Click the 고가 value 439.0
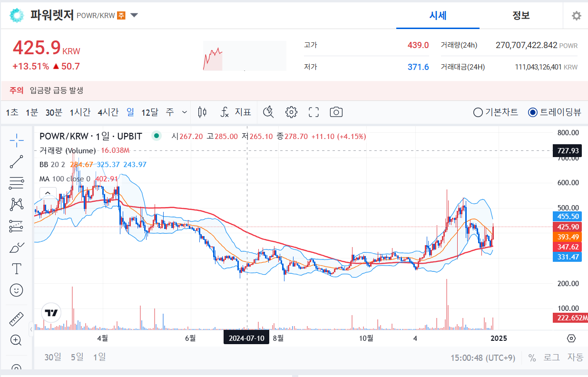588x377 pixels. tap(418, 45)
